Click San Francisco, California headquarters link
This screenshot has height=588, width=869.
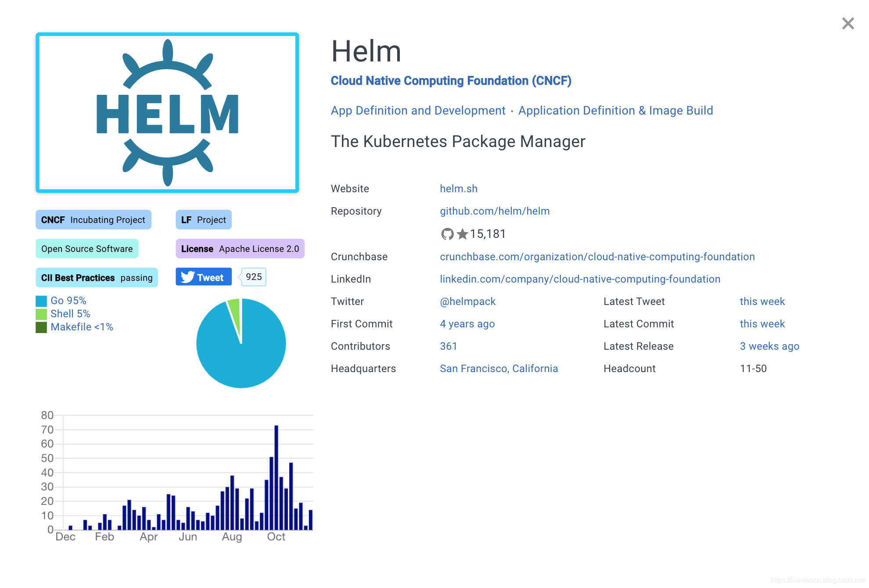tap(499, 369)
